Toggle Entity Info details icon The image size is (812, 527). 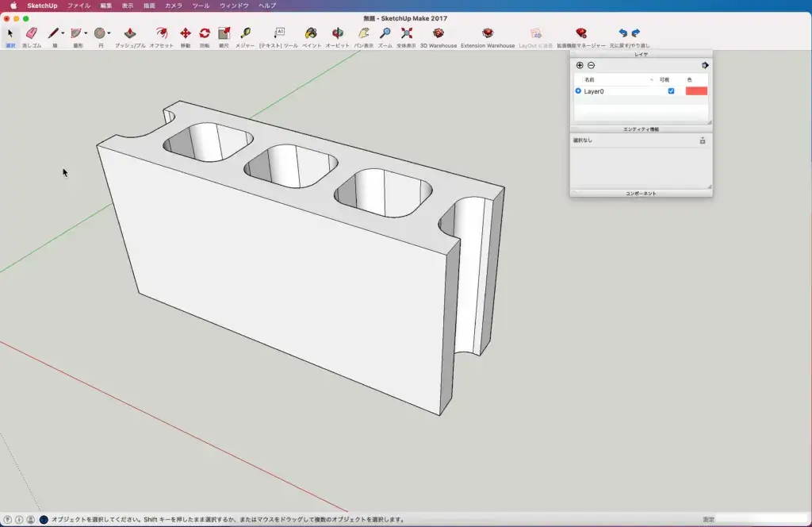tap(703, 141)
